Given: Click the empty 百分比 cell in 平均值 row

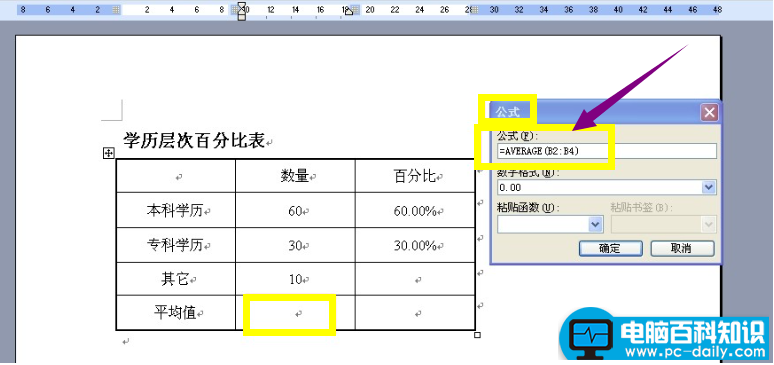Looking at the screenshot, I should 415,313.
